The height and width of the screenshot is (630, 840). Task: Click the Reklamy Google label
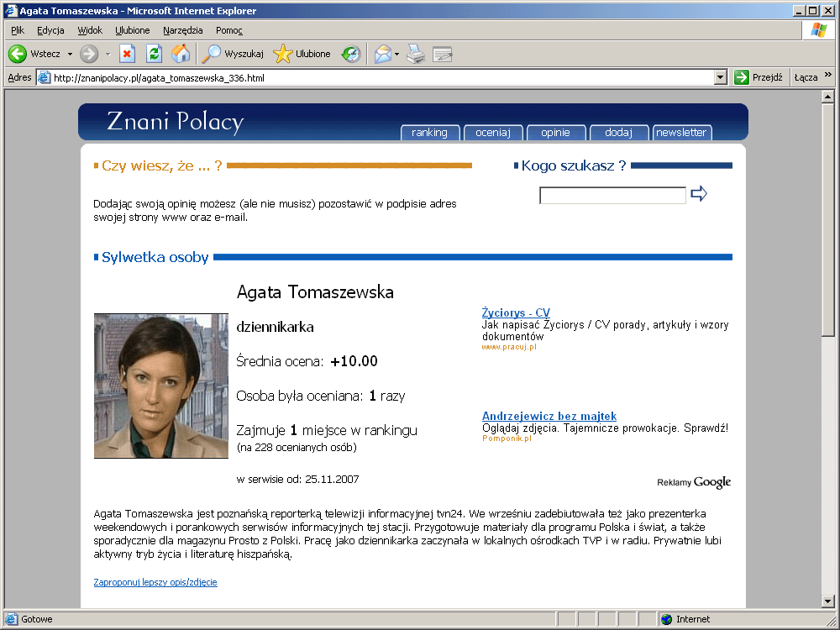click(694, 482)
